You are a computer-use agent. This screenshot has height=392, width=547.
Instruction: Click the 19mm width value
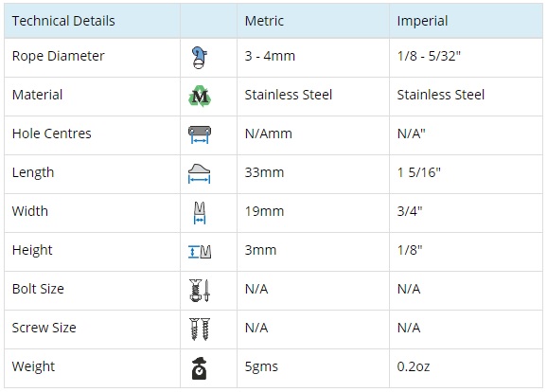pyautogui.click(x=264, y=211)
